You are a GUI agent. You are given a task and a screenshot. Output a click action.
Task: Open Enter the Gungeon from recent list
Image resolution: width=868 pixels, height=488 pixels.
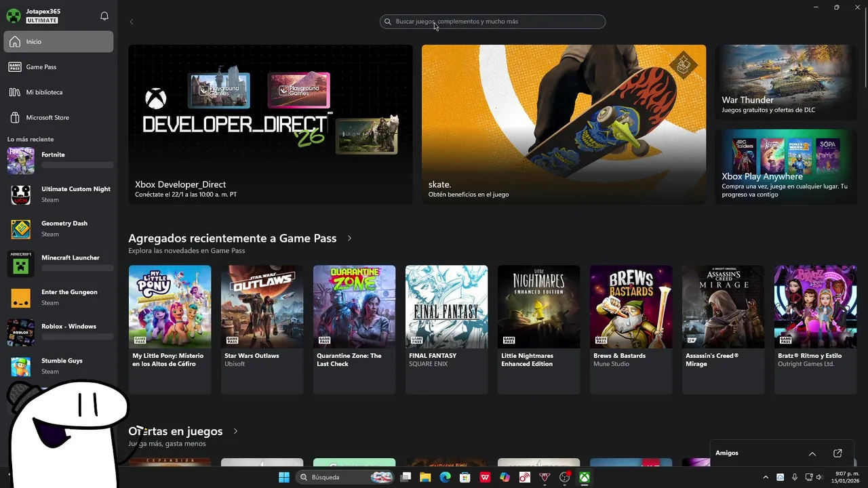point(60,298)
